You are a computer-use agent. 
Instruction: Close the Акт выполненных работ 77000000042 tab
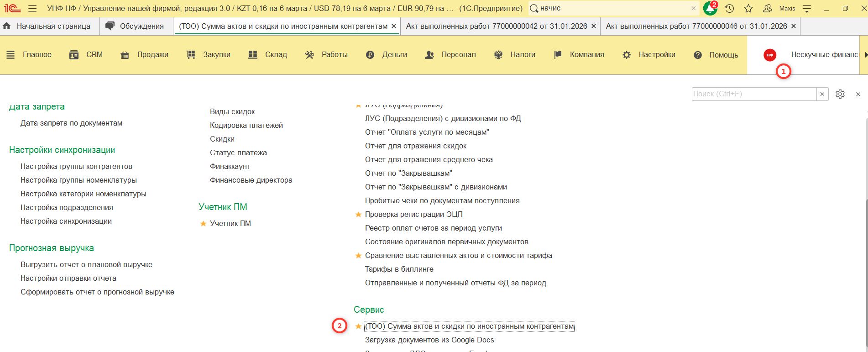coord(593,26)
